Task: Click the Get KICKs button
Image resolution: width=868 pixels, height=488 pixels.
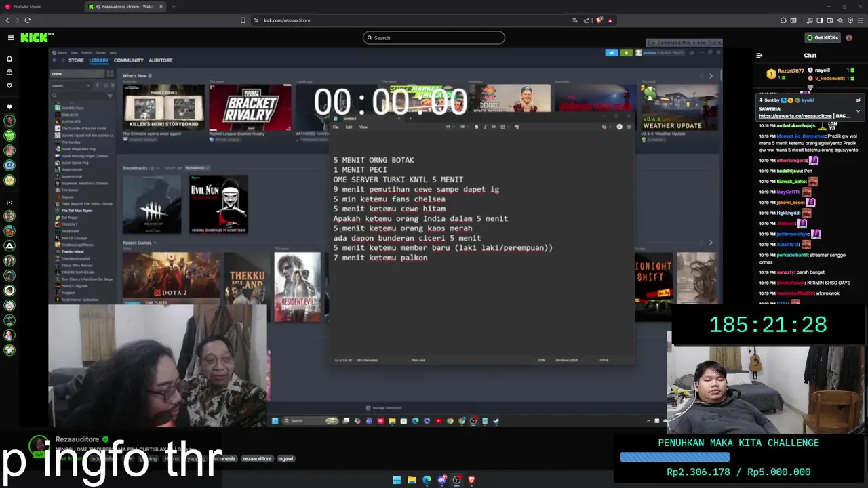Action: click(x=823, y=37)
